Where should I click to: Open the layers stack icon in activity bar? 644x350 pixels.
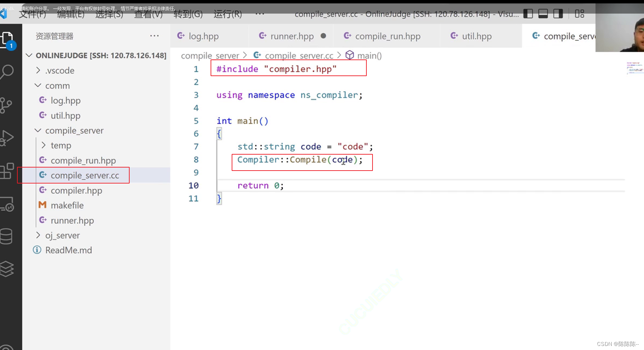coord(7,269)
